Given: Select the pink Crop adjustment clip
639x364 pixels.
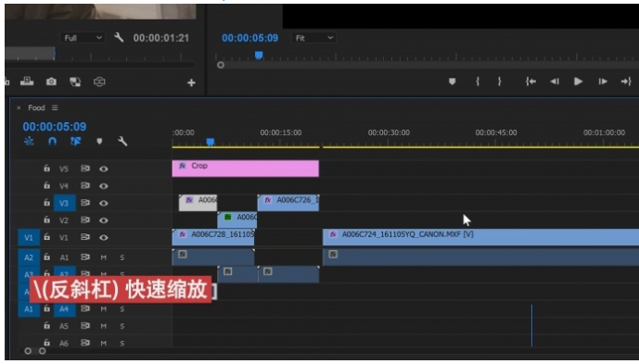Looking at the screenshot, I should tap(246, 169).
